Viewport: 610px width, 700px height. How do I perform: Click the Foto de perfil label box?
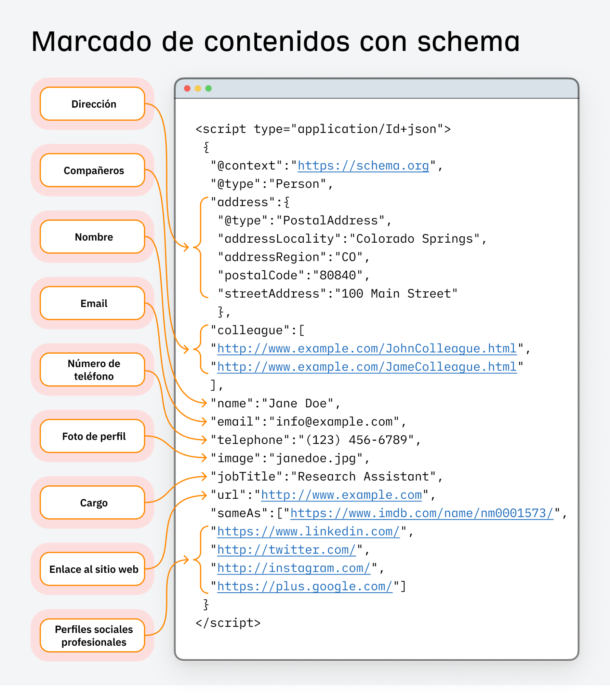[93, 436]
